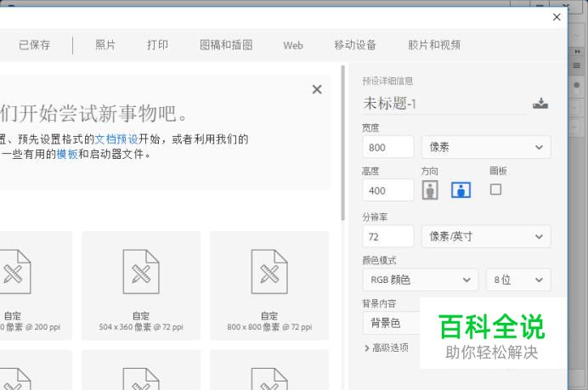The image size is (588, 390).
Task: Click the document name field 未标题-1
Action: [444, 103]
